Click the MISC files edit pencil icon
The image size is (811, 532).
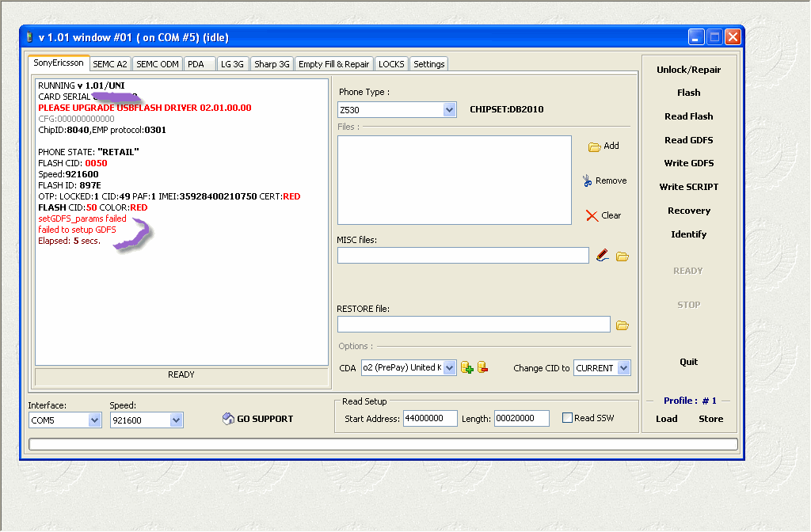click(x=602, y=256)
